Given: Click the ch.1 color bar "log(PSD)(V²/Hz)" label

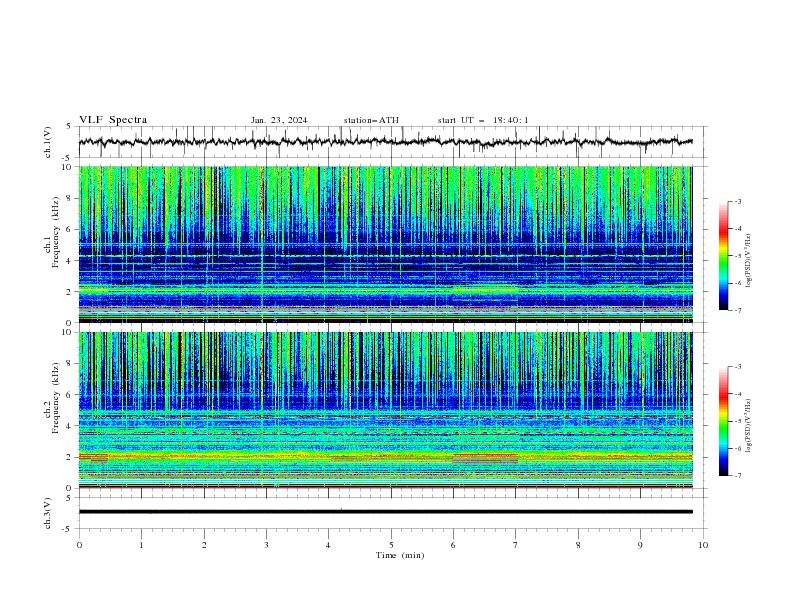Looking at the screenshot, I should point(748,261).
